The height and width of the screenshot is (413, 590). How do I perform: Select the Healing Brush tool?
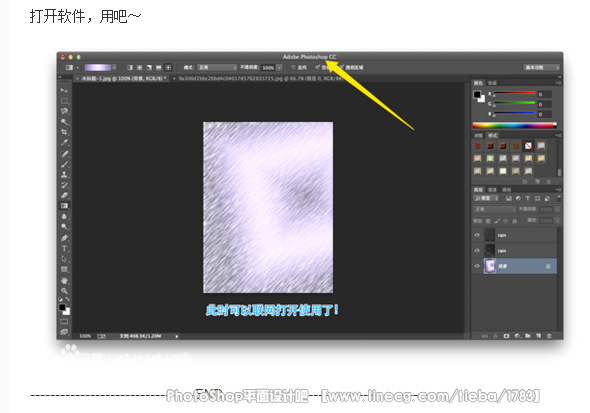point(64,154)
